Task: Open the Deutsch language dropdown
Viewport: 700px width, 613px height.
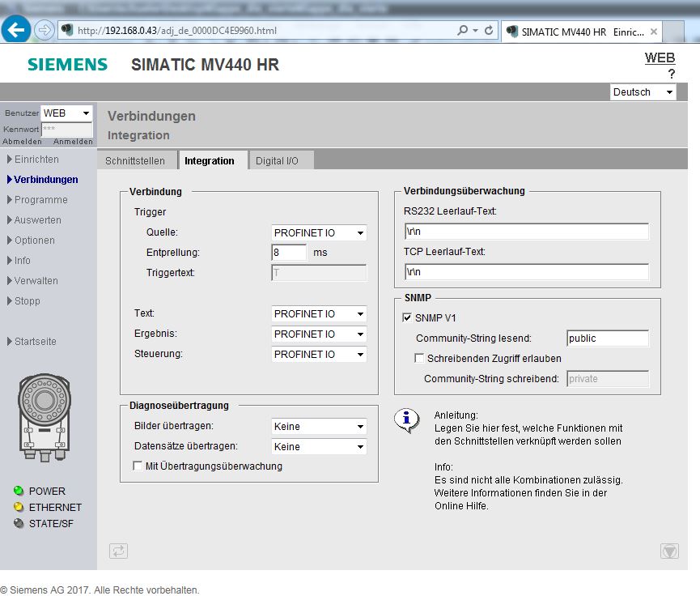Action: (x=643, y=92)
